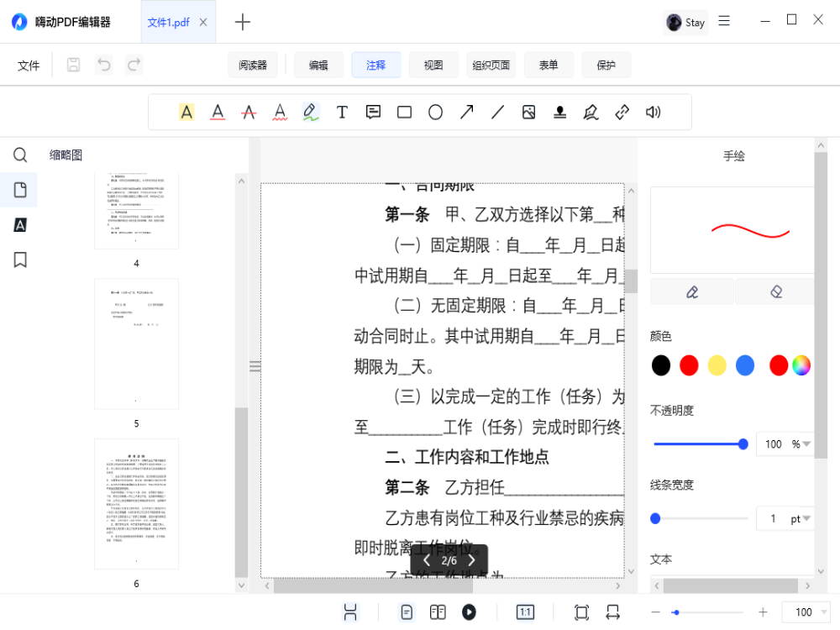Select the Stamp tool
The width and height of the screenshot is (840, 630).
(559, 112)
